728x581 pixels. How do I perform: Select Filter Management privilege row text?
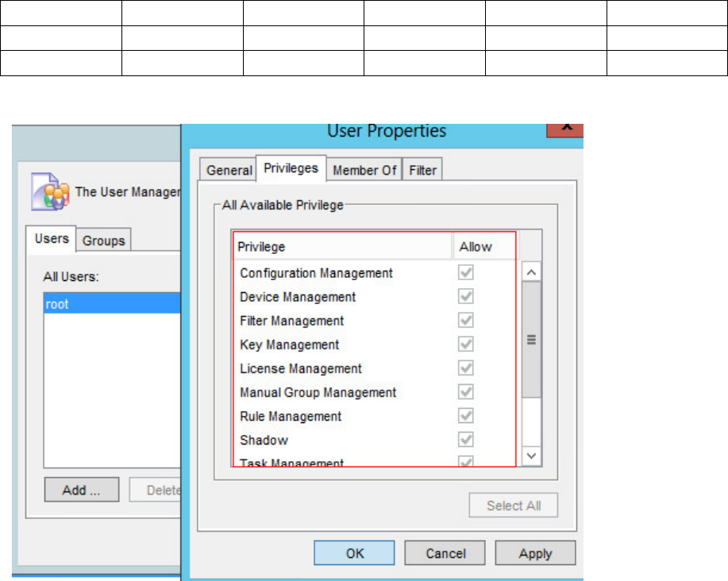tap(291, 321)
